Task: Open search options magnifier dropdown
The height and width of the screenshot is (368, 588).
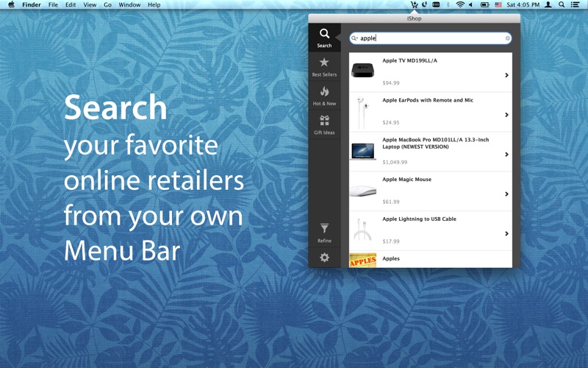Action: [354, 38]
